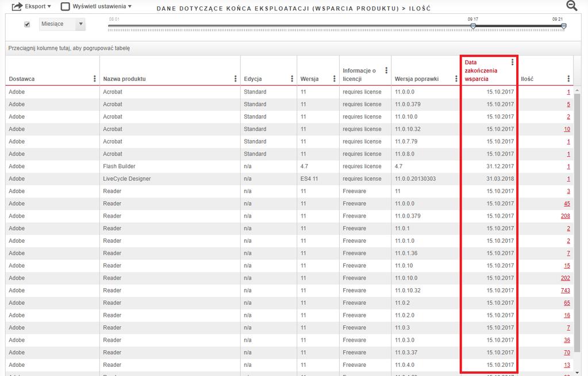Open Wersja column options menu
The width and height of the screenshot is (588, 376).
(335, 79)
